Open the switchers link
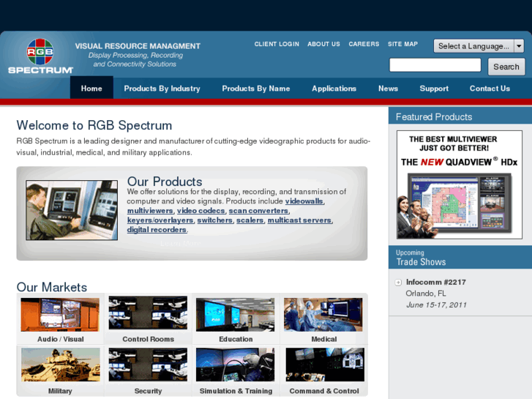This screenshot has width=532, height=399. pyautogui.click(x=214, y=220)
